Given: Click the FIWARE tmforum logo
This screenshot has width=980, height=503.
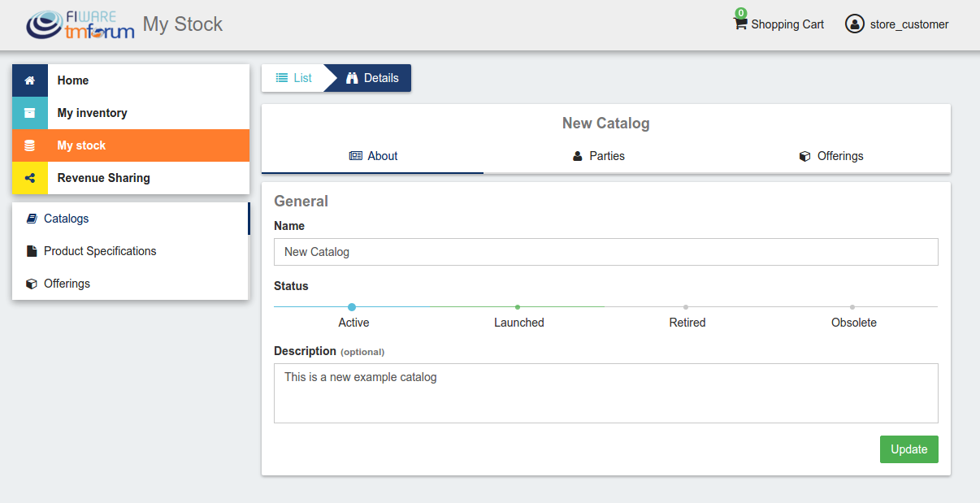Looking at the screenshot, I should (x=80, y=25).
